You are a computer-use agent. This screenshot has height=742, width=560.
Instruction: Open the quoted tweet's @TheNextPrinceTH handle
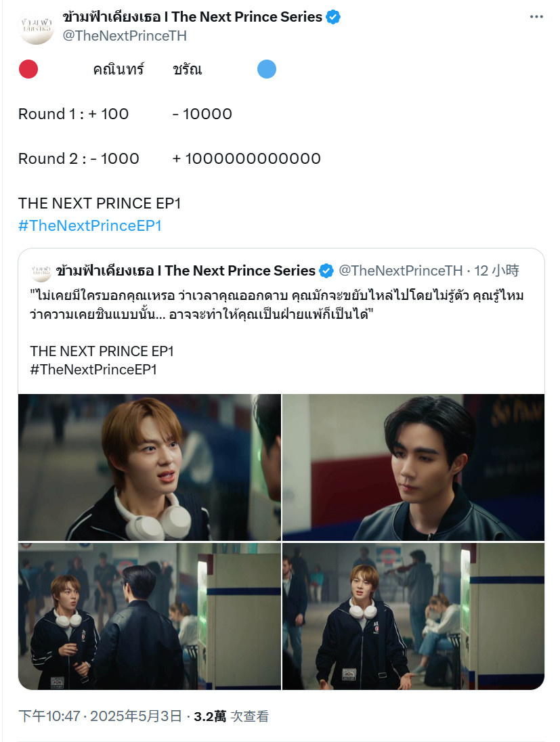400,271
